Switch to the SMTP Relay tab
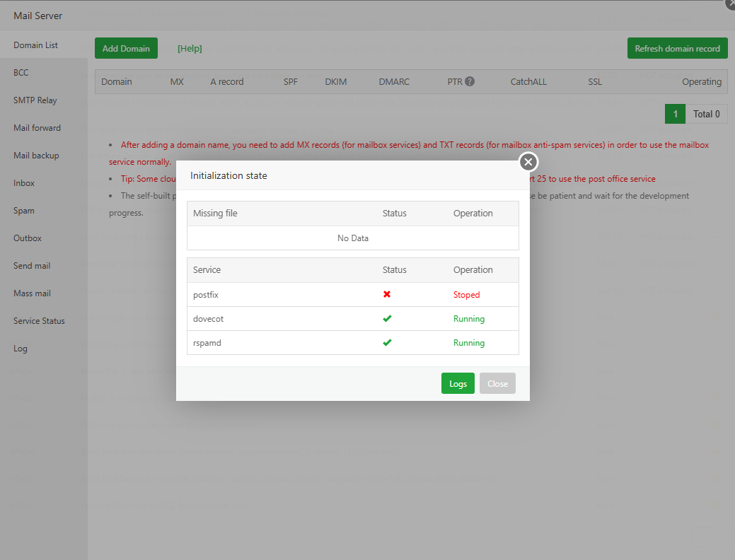 tap(35, 100)
